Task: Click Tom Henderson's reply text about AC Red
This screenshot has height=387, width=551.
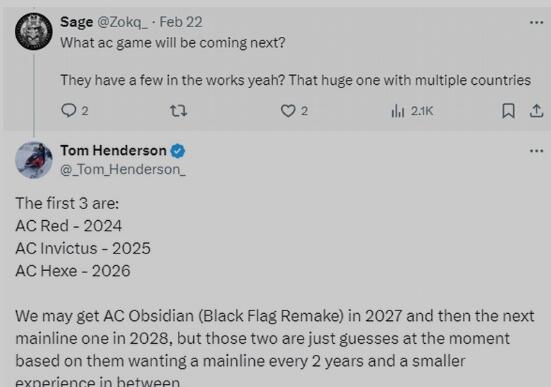Action: pyautogui.click(x=69, y=226)
